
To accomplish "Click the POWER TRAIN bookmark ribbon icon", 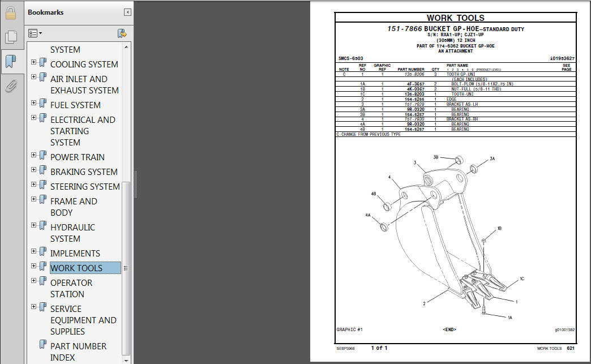I will [x=43, y=155].
